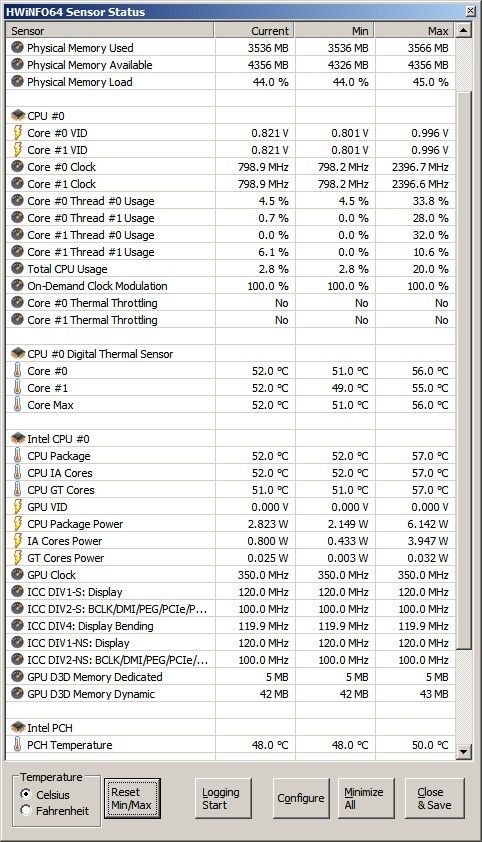
Task: Click the Physical Memory Used gauge icon
Action: 18,48
